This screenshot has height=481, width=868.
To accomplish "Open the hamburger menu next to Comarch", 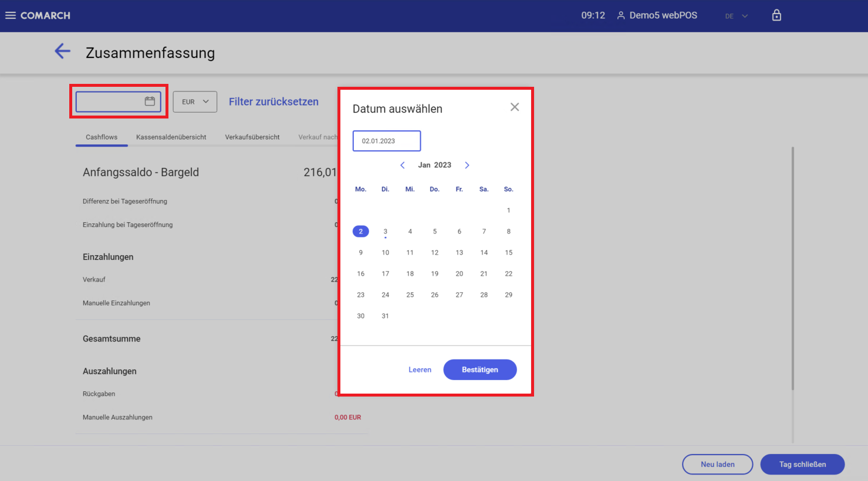I will point(11,15).
